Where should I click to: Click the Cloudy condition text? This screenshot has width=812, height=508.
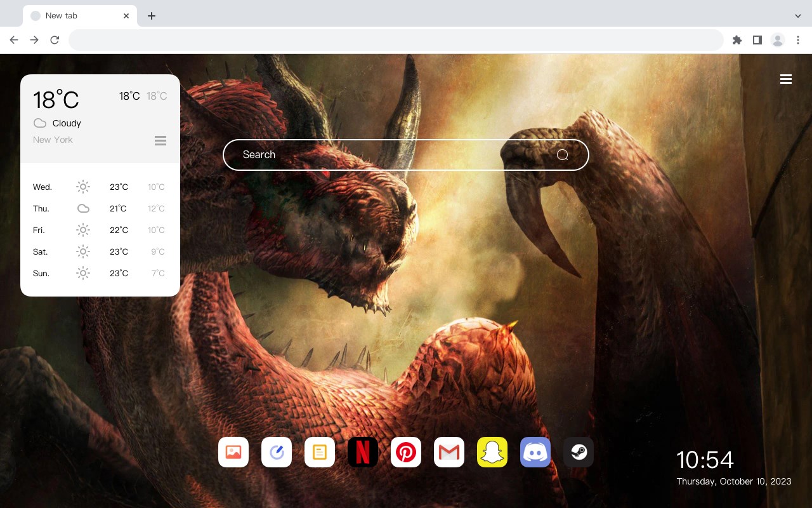tap(67, 123)
